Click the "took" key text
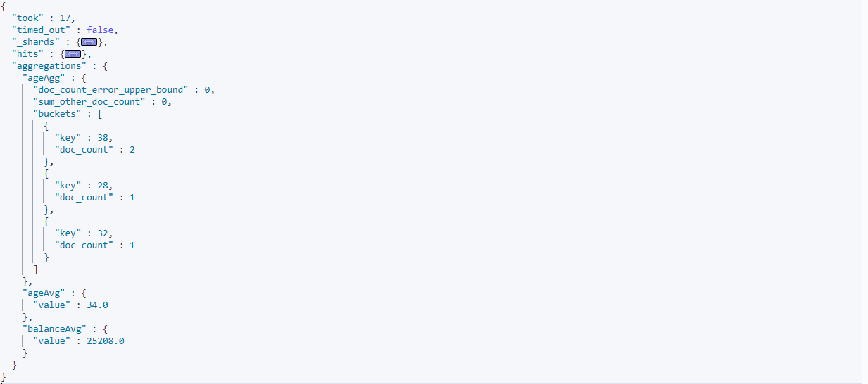The width and height of the screenshot is (868, 384). click(30, 18)
